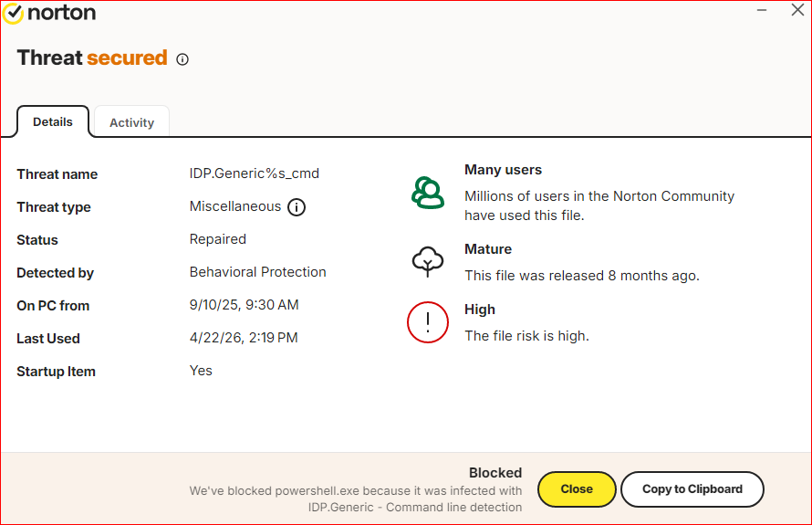Image resolution: width=812 pixels, height=525 pixels.
Task: Click 'We've blocked powershell.exe' message
Action: pyautogui.click(x=356, y=499)
